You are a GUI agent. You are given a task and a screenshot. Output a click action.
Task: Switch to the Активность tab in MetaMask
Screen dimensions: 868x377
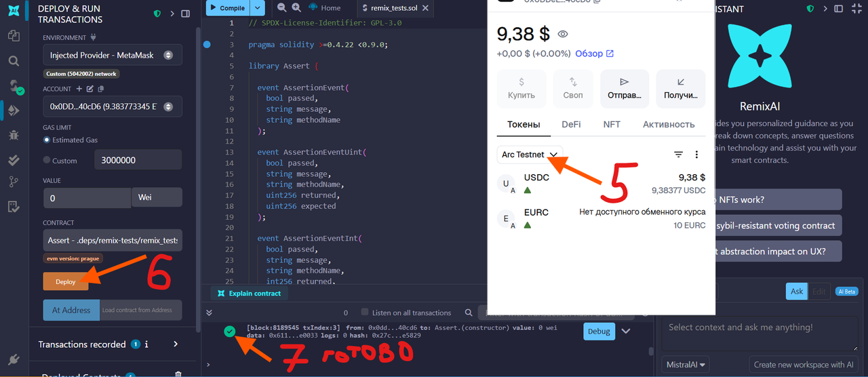point(669,125)
